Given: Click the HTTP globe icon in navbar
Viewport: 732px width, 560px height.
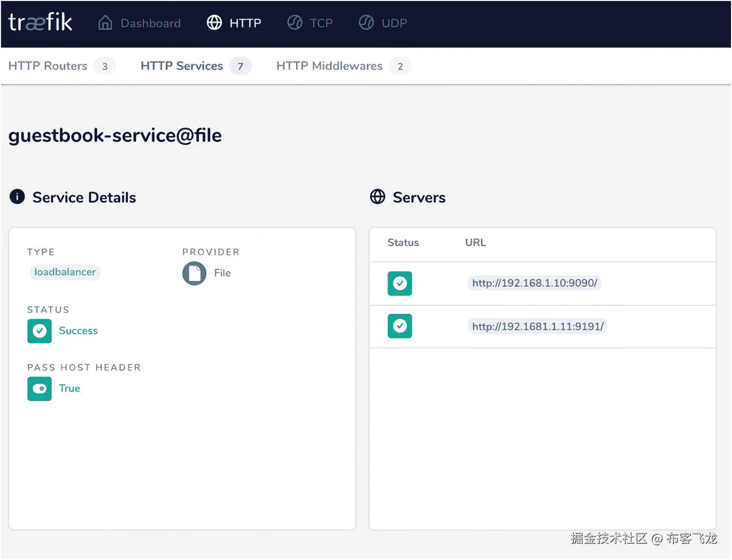Looking at the screenshot, I should (x=214, y=23).
